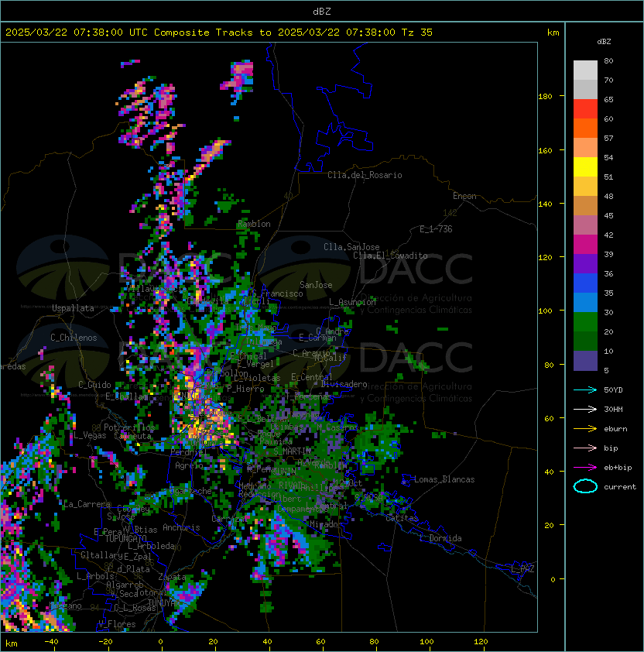Pick the purple 36-39 dBZ swatch

[585, 264]
